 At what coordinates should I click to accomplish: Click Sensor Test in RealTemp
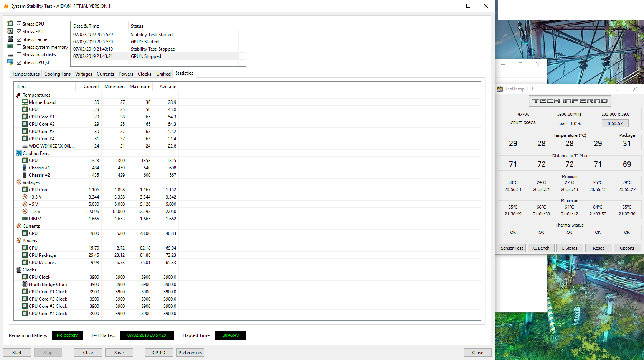[x=512, y=248]
